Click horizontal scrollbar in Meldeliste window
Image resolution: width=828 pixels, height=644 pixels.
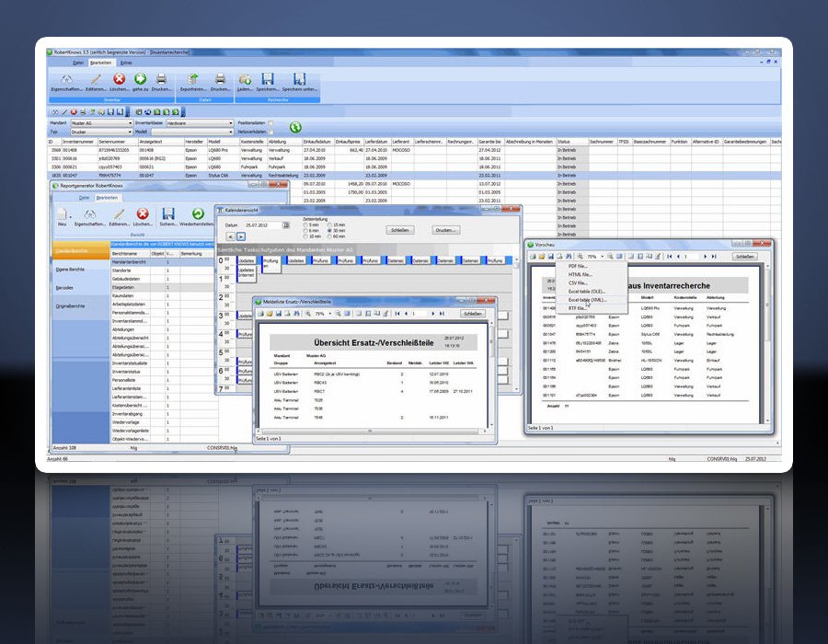pos(372,431)
